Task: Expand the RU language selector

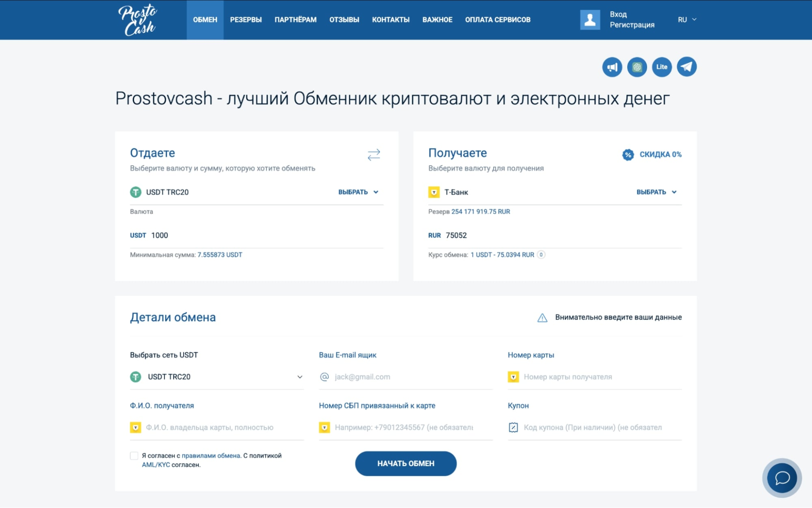Action: tap(686, 19)
